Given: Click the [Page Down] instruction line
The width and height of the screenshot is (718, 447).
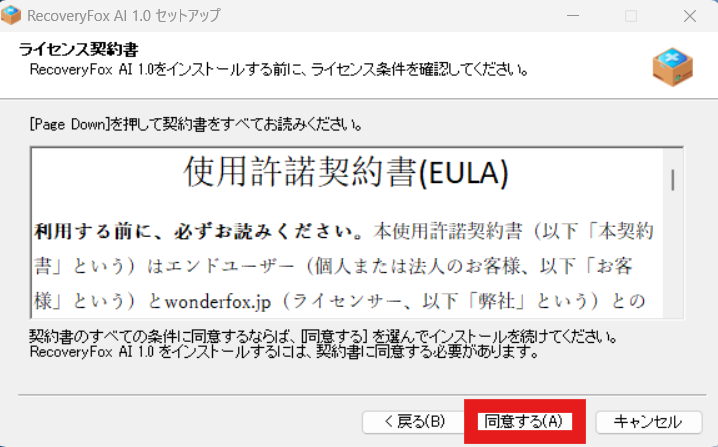Looking at the screenshot, I should (197, 125).
